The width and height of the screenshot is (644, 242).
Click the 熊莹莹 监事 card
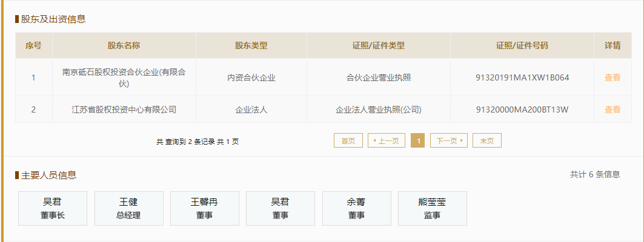coord(432,208)
